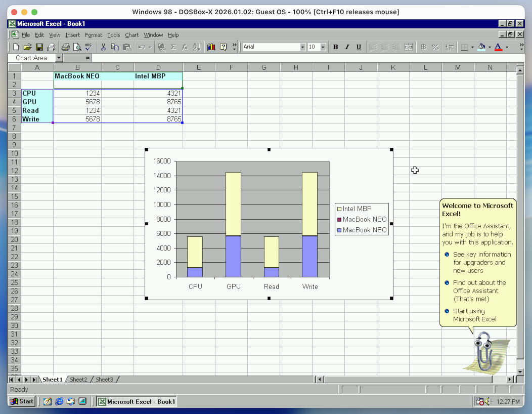Viewport: 532px width, 414px height.
Task: Open Office Assistant help icon
Action: 223,47
